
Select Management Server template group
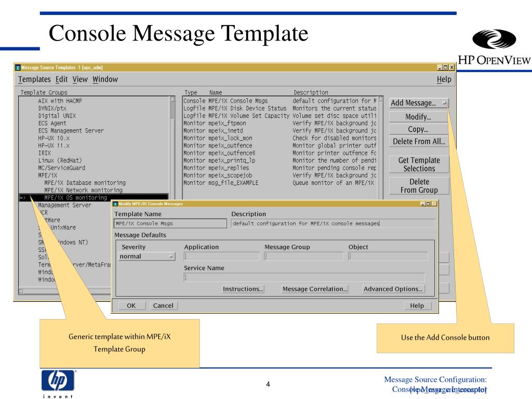pyautogui.click(x=64, y=205)
